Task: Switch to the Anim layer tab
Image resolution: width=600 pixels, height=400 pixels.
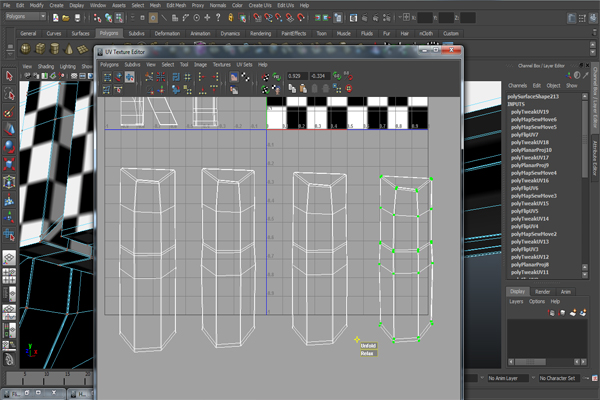Action: coord(566,292)
